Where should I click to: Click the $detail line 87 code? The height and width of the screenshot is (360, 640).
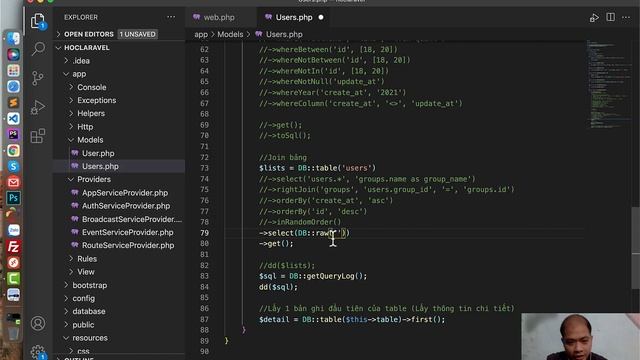(x=352, y=320)
